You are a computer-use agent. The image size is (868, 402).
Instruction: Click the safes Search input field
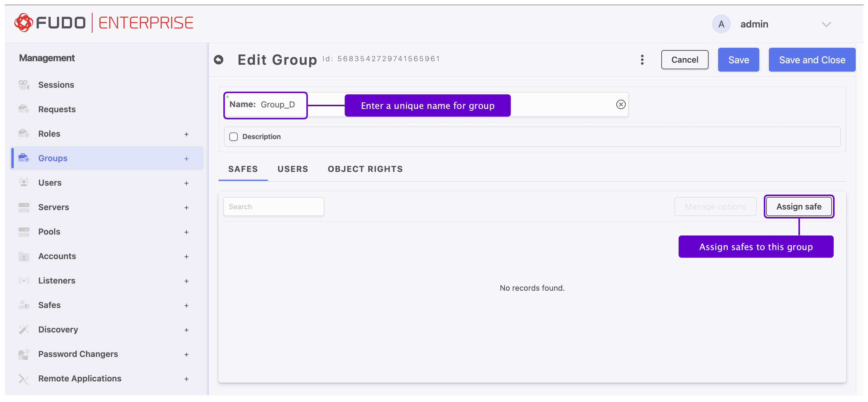coord(273,207)
